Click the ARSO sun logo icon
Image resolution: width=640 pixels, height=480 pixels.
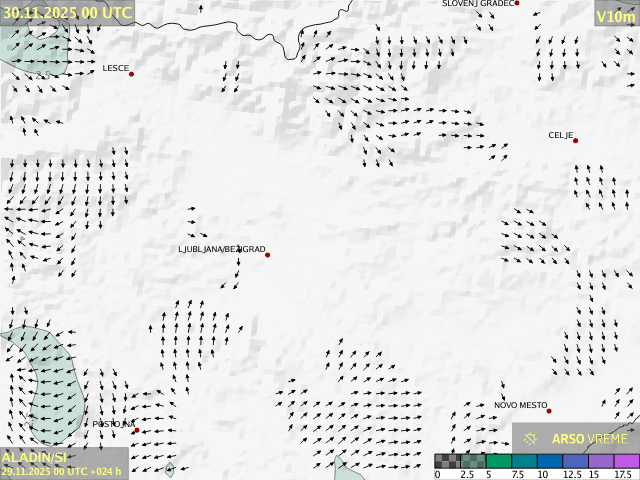(531, 439)
